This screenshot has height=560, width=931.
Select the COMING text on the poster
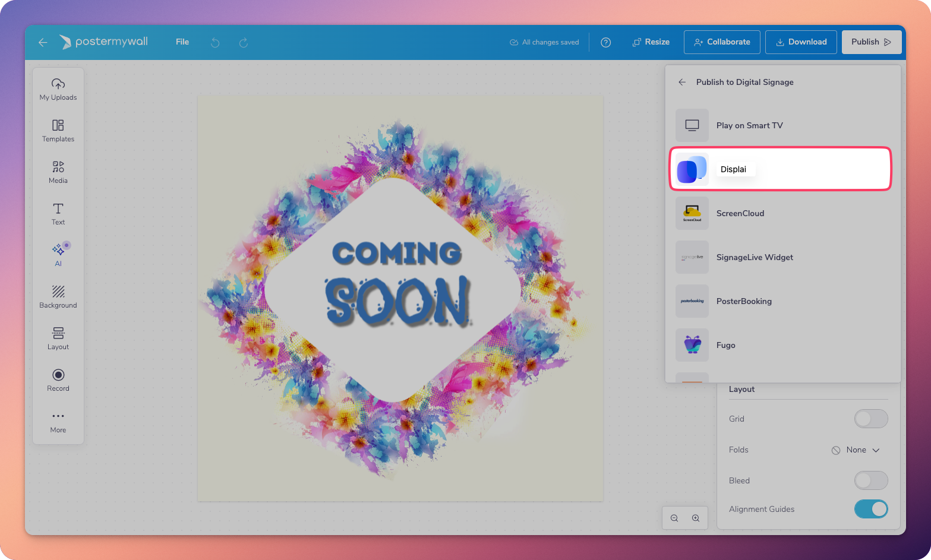coord(397,253)
